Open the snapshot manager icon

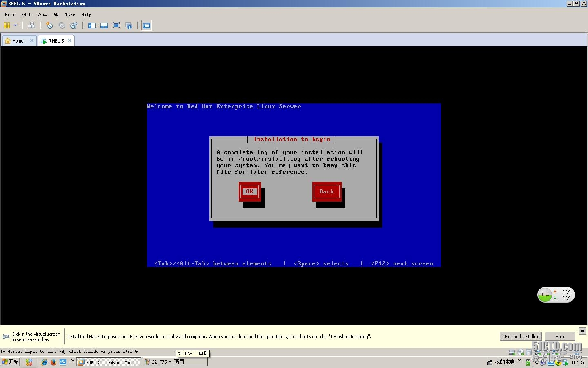click(x=74, y=25)
